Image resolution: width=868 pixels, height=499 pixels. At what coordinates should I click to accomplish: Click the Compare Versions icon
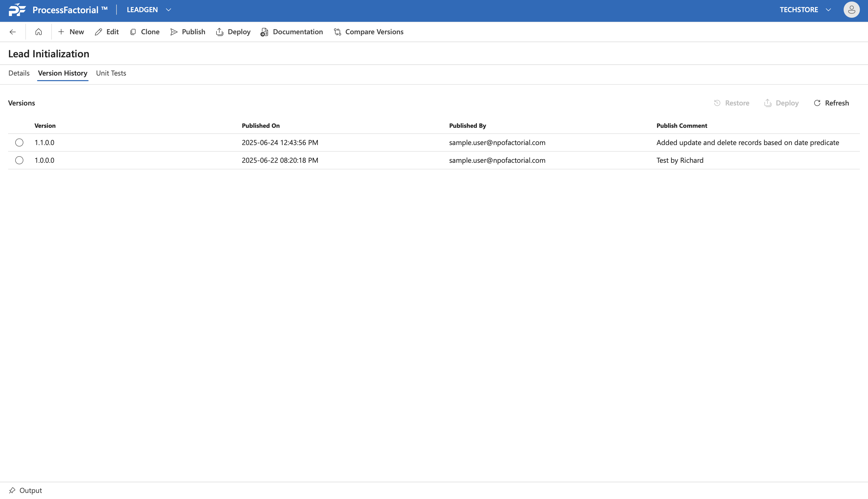(338, 32)
